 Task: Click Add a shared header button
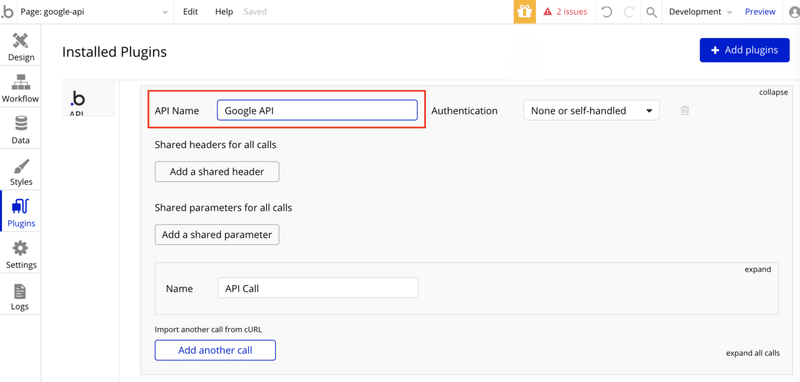tap(217, 171)
